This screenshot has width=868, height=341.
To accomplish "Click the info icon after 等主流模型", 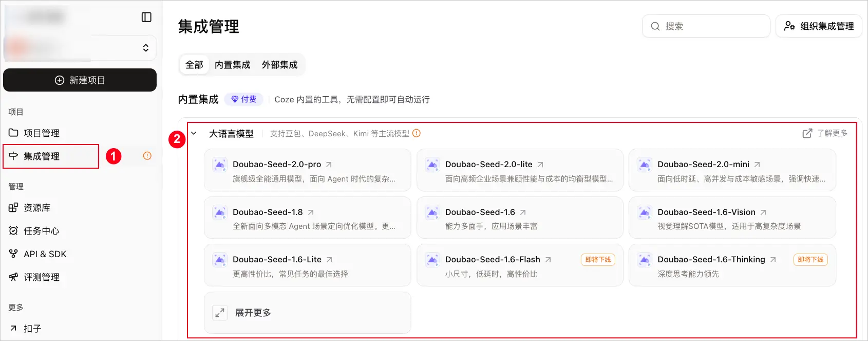I will (x=417, y=133).
